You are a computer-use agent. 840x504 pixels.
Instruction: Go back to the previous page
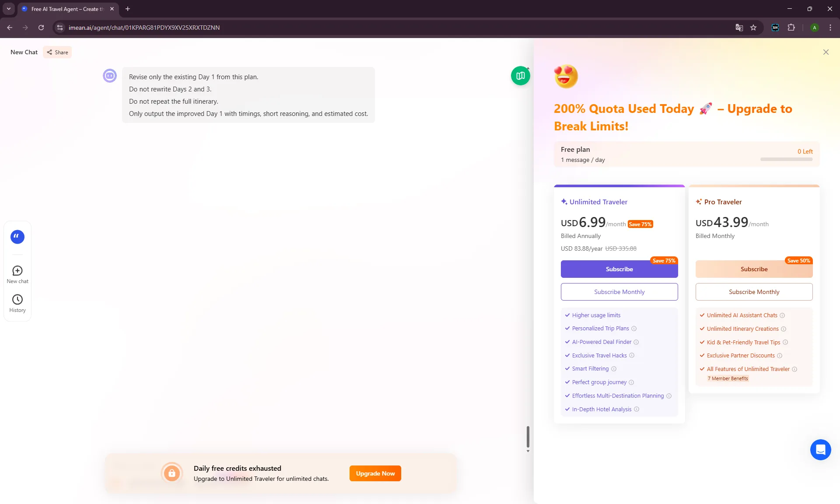pyautogui.click(x=10, y=28)
